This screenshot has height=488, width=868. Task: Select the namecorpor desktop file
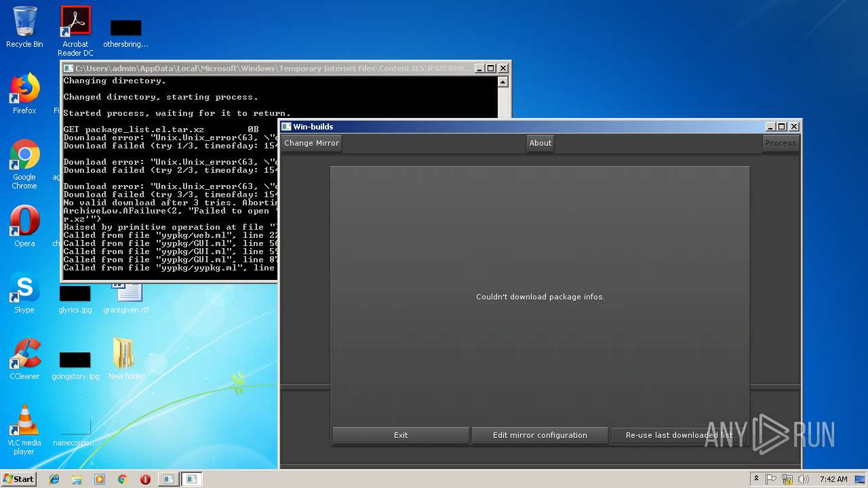coord(75,432)
